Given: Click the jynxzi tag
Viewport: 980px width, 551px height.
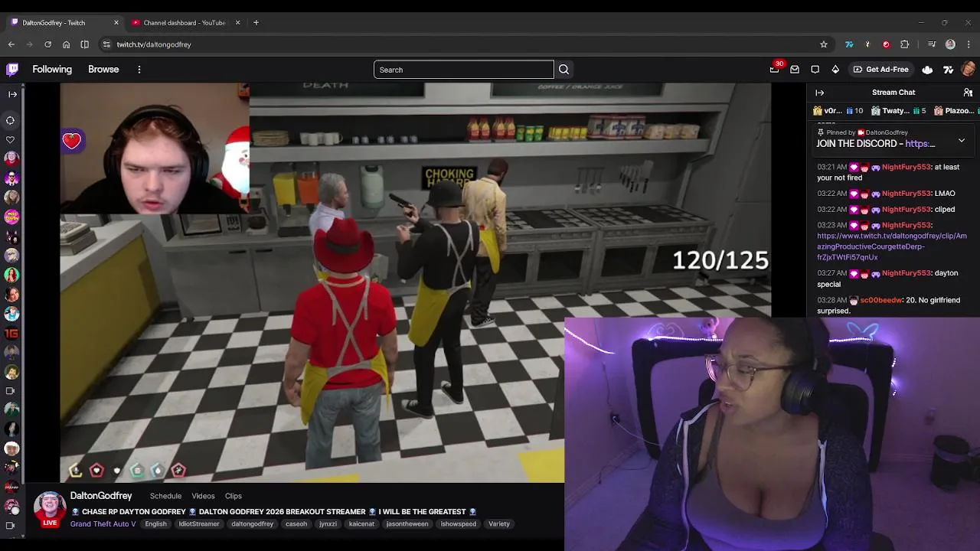Looking at the screenshot, I should 328,524.
